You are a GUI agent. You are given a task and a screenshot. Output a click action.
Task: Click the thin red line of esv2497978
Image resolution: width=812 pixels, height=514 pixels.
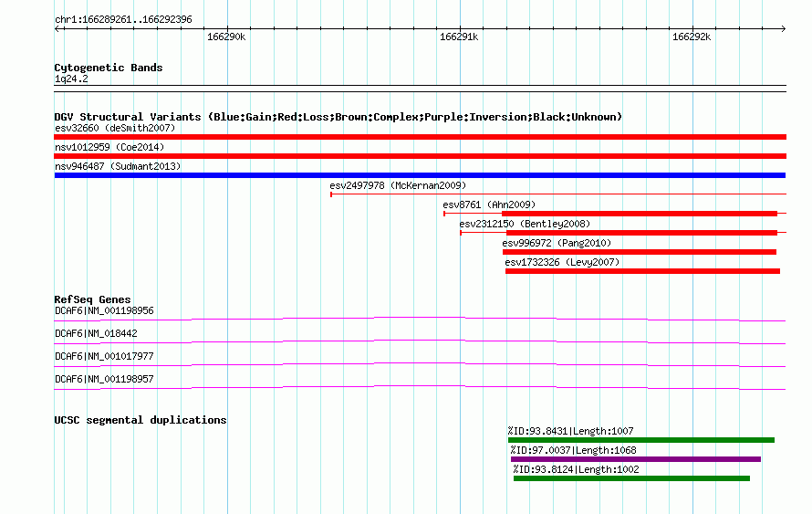pyautogui.click(x=558, y=194)
